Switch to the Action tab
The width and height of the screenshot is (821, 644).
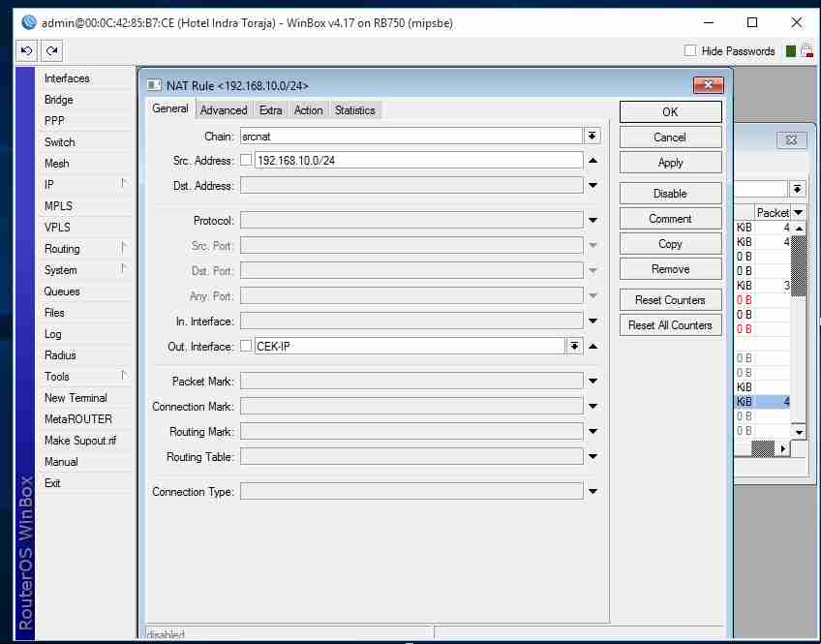coord(309,110)
